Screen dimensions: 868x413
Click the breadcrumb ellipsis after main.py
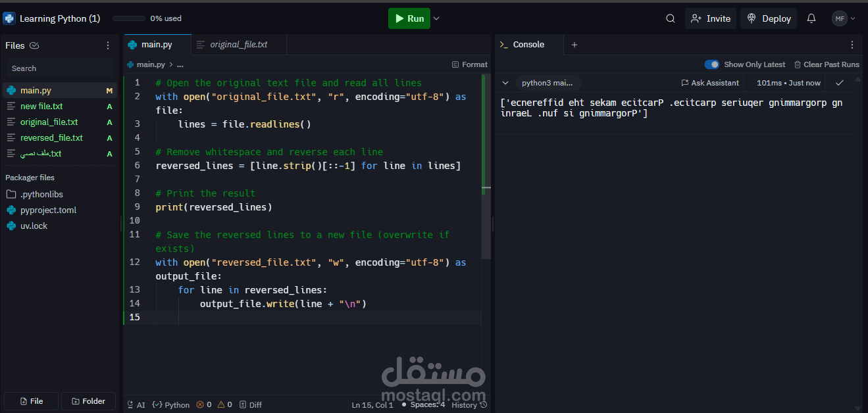[180, 64]
